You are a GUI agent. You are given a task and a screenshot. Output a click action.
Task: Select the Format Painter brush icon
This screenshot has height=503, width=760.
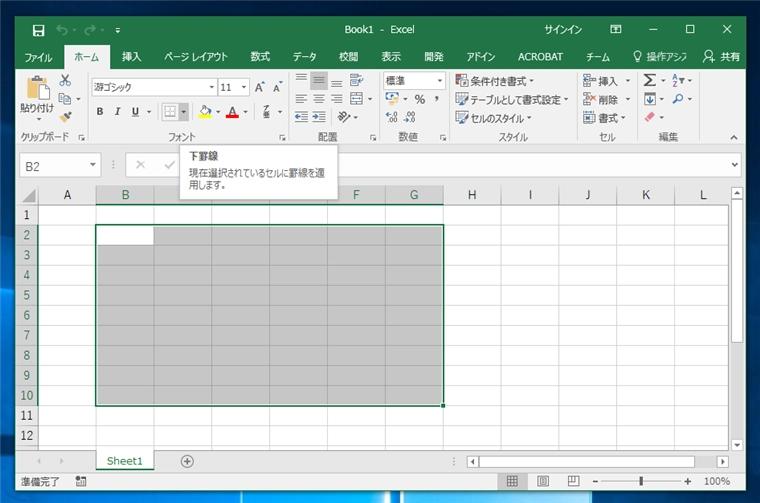[65, 117]
